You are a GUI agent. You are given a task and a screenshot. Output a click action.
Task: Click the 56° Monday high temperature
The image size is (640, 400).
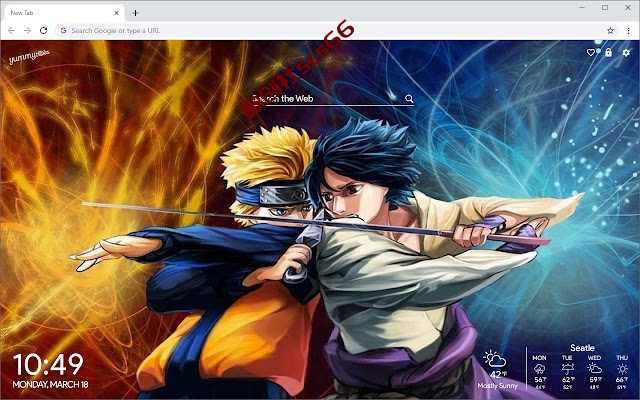(x=540, y=380)
